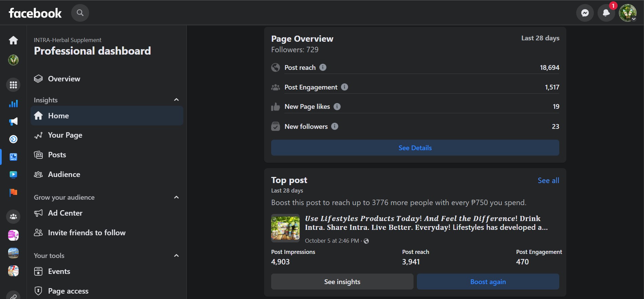This screenshot has height=299, width=644.
Task: Open the landscape shortcut thumbnail in rail
Action: (x=13, y=253)
